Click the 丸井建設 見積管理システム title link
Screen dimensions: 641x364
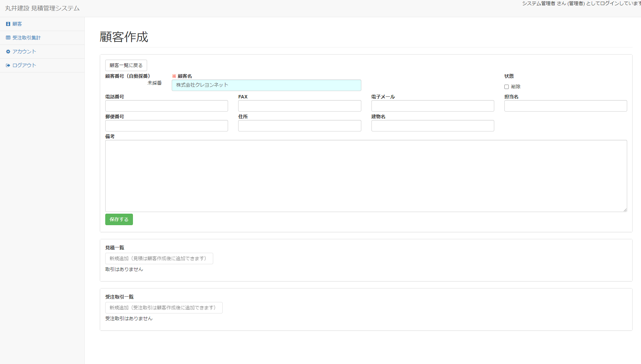coord(42,8)
